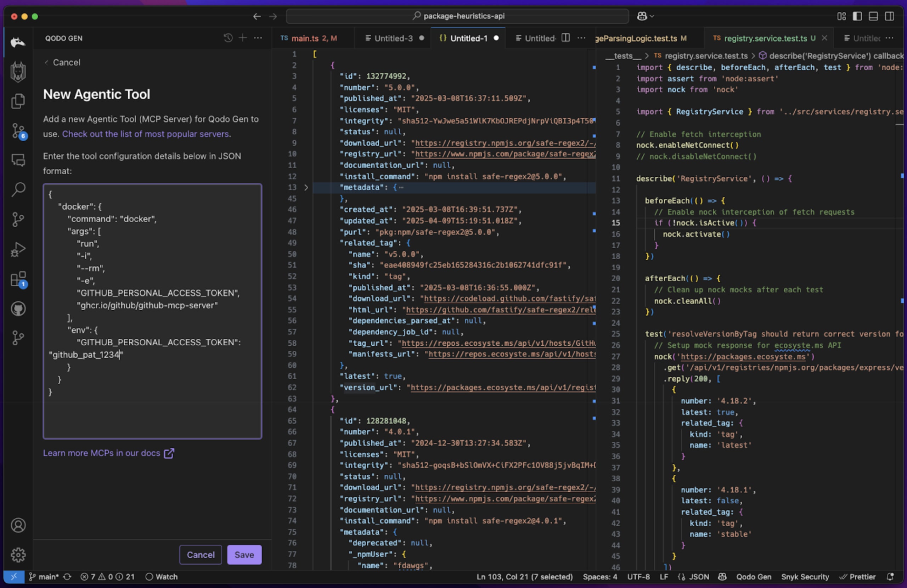Show Qodo Gen chat history

pyautogui.click(x=228, y=38)
